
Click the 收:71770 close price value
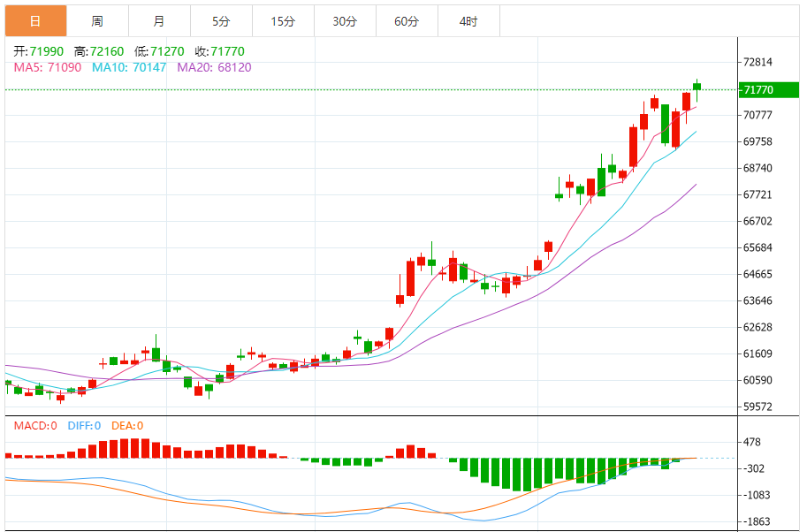(x=220, y=51)
